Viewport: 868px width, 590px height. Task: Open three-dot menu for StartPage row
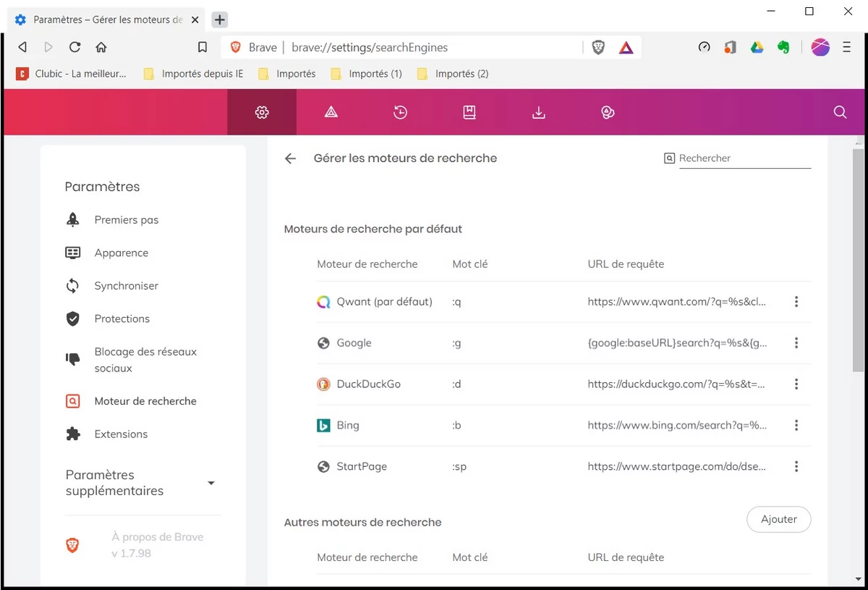click(x=796, y=467)
